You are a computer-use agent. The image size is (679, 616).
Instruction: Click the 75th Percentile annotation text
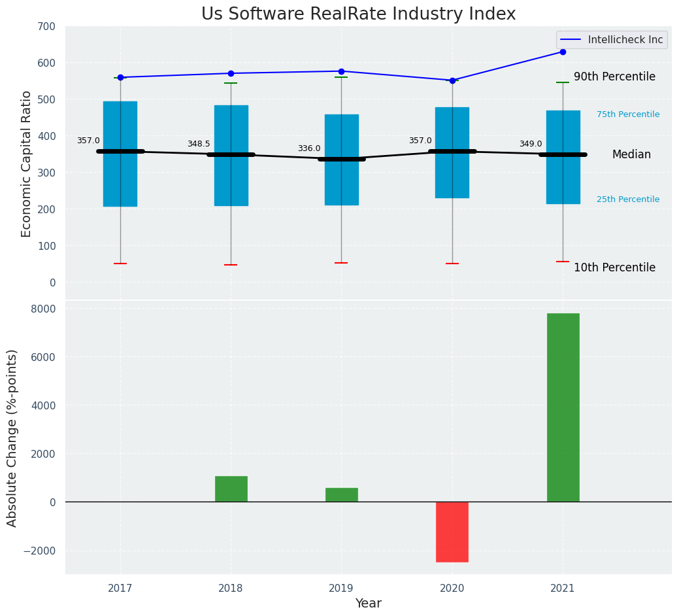tap(628, 114)
